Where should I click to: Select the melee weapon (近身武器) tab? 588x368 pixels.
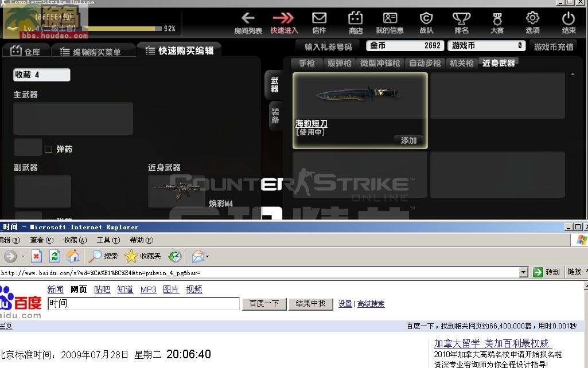[499, 63]
